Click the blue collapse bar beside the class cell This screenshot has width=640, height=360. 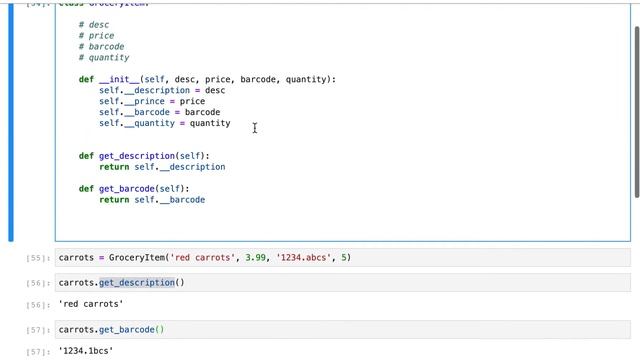[11, 122]
